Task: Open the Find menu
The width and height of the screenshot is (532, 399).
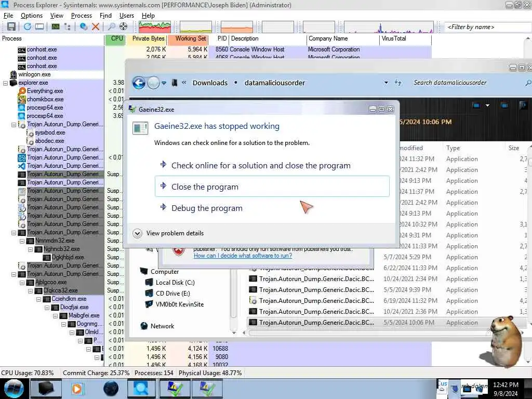Action: click(105, 16)
